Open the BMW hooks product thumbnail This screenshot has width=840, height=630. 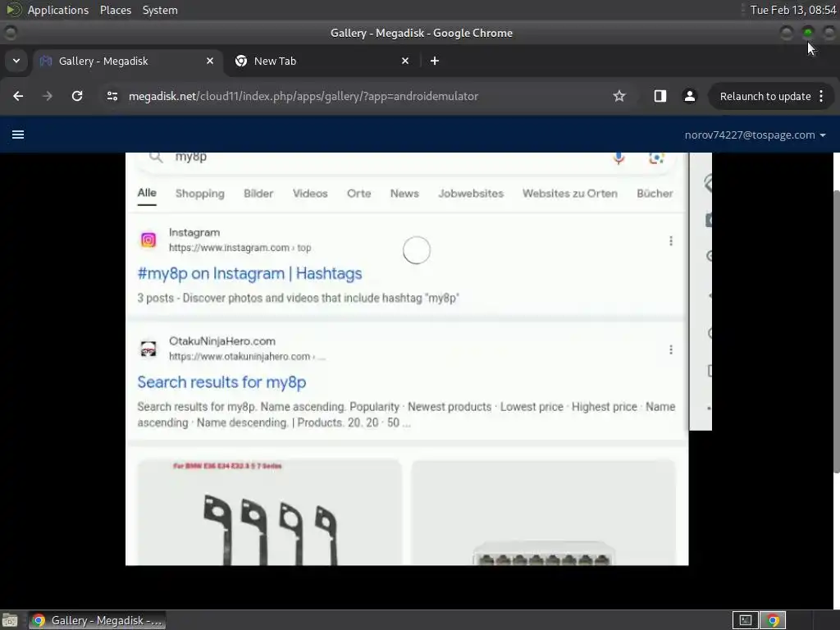[x=269, y=512]
